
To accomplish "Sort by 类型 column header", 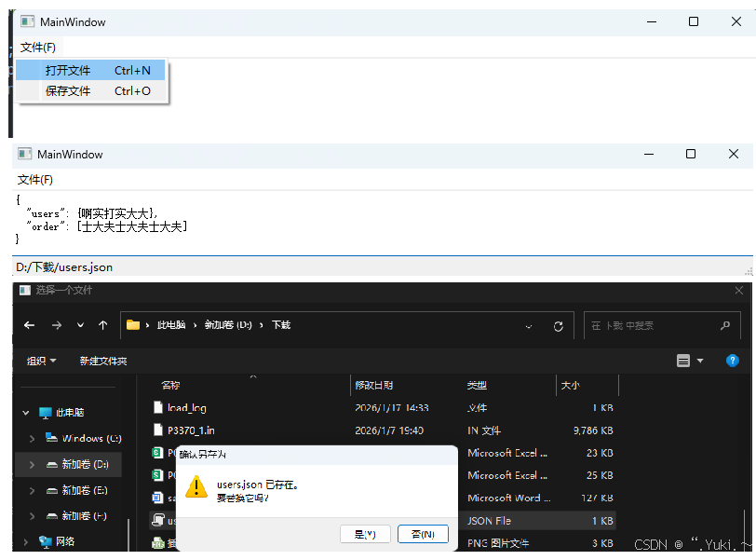I will [477, 386].
